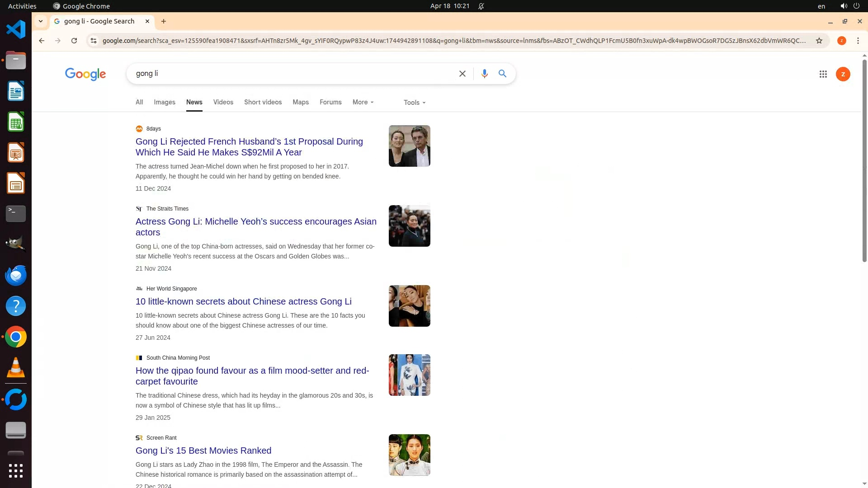Switch to the Videos tab
This screenshot has width=868, height=488.
[223, 102]
